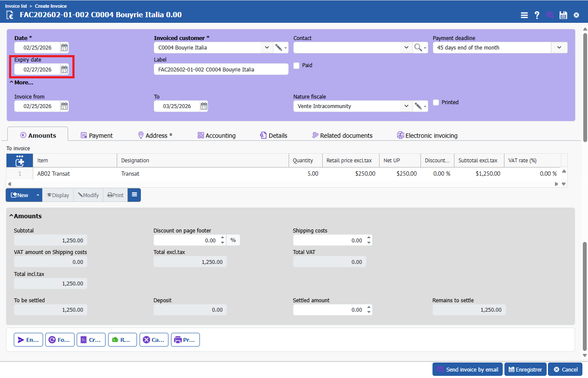Open the help question mark icon
This screenshot has height=378, width=588.
click(x=537, y=15)
